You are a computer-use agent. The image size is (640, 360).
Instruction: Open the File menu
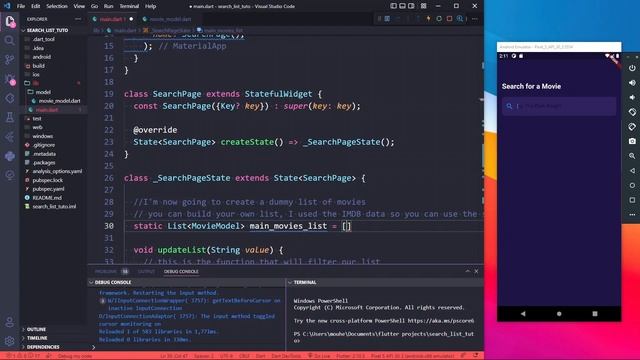click(x=21, y=6)
